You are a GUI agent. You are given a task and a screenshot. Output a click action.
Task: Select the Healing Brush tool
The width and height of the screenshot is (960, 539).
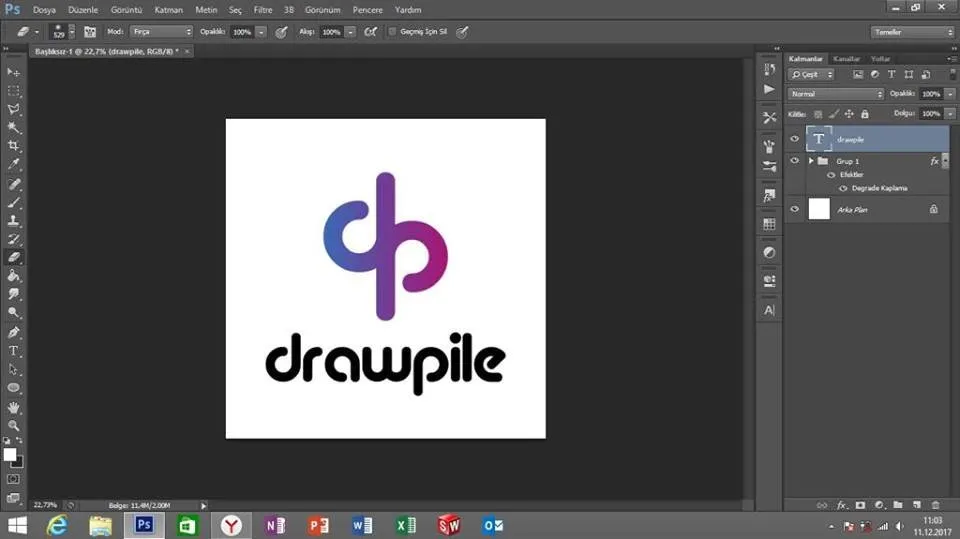point(13,184)
